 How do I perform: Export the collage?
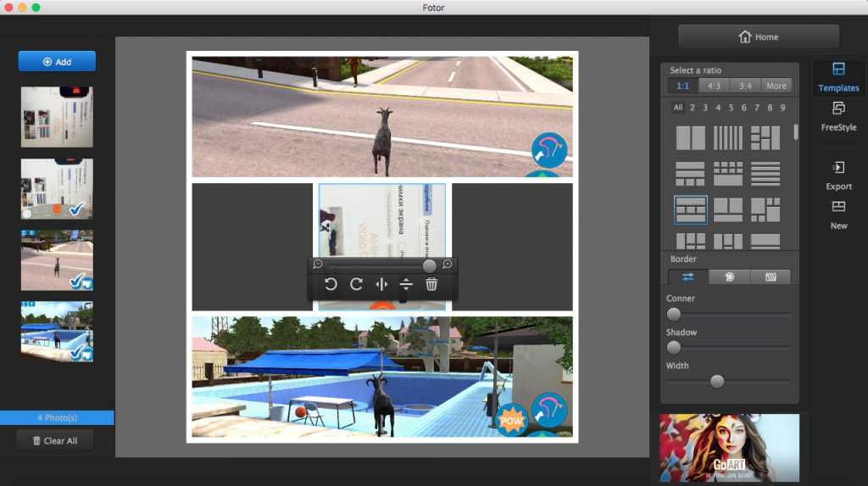point(838,176)
